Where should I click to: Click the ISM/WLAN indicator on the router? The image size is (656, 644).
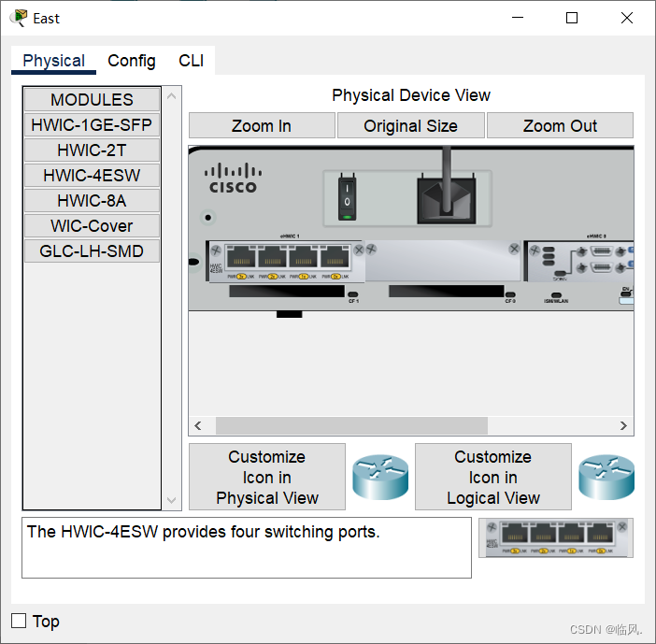point(556,295)
